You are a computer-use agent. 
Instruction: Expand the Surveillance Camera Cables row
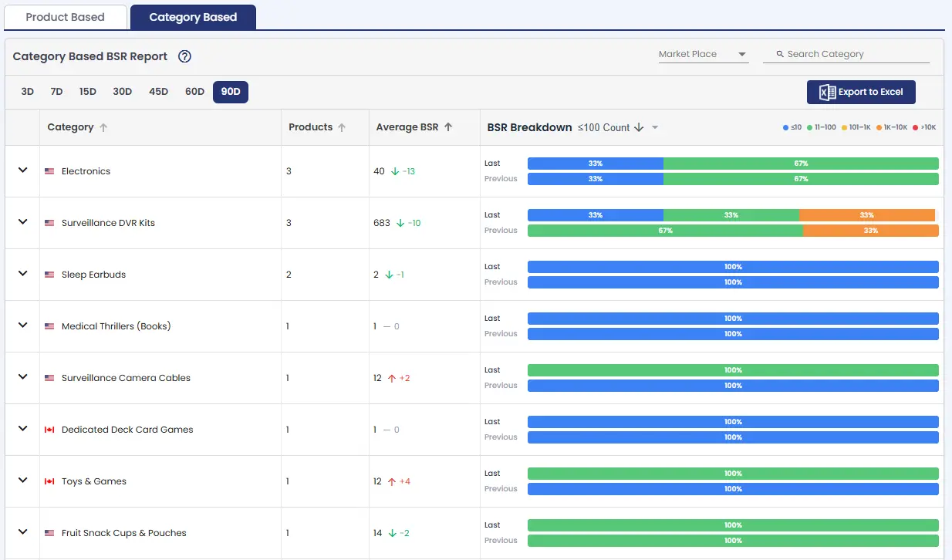[x=23, y=376]
